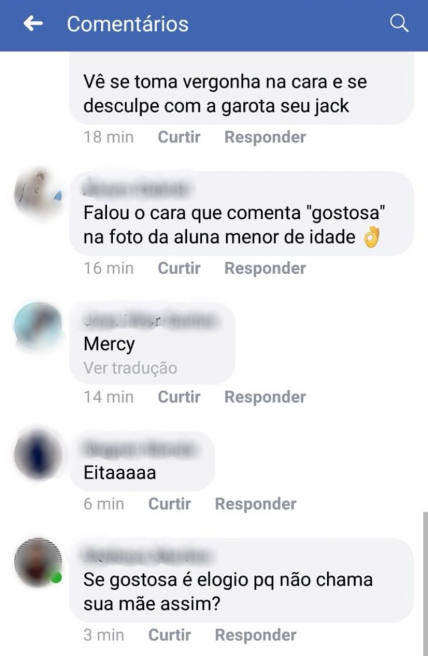The width and height of the screenshot is (428, 656).
Task: Reply to the 'Mercy' comment
Action: (x=265, y=397)
